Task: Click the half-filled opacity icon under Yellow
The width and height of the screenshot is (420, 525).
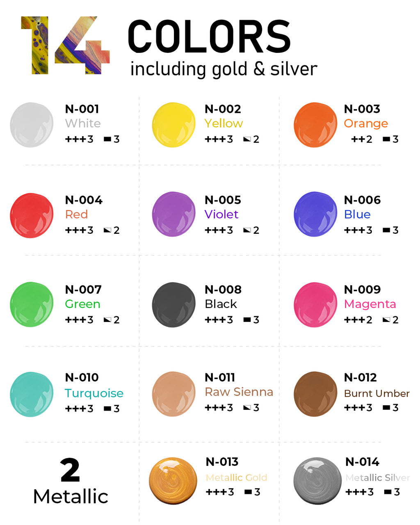Action: [x=247, y=139]
